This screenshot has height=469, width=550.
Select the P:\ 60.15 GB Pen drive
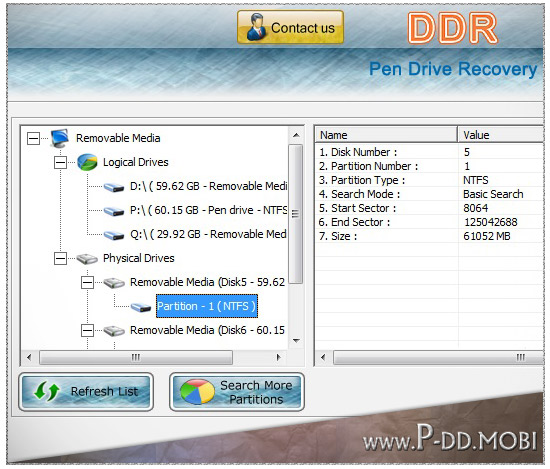pyautogui.click(x=208, y=210)
